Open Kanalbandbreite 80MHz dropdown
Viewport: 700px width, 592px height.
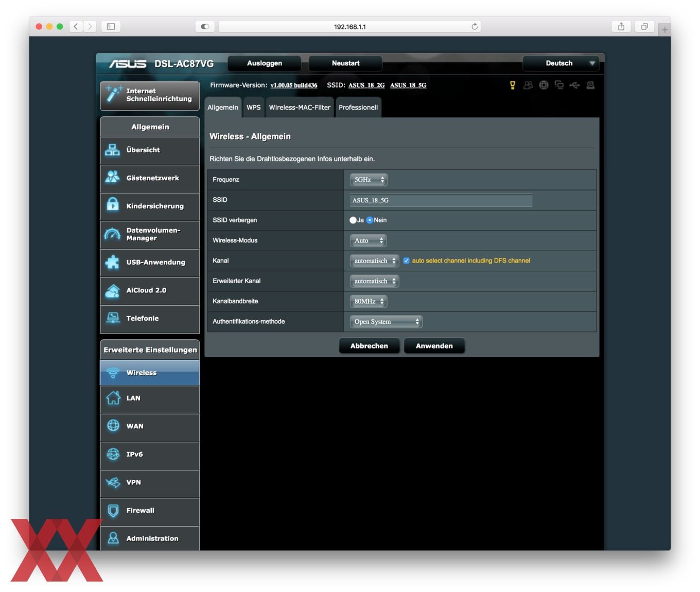(368, 301)
